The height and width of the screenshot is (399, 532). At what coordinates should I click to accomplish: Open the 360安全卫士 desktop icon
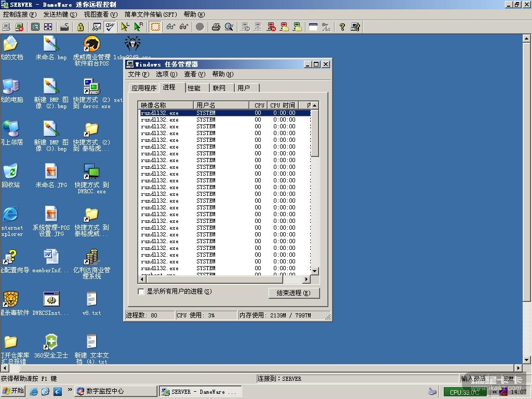pos(51,342)
